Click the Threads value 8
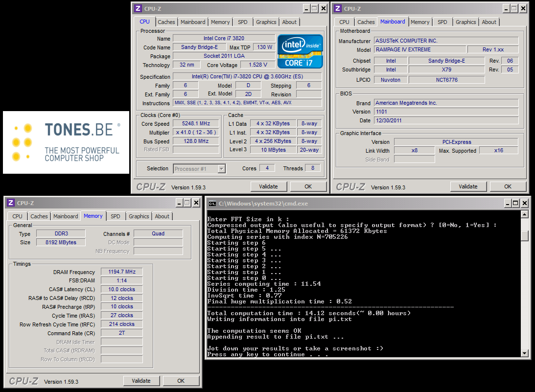Screen dimensions: 535x392 click(313, 168)
